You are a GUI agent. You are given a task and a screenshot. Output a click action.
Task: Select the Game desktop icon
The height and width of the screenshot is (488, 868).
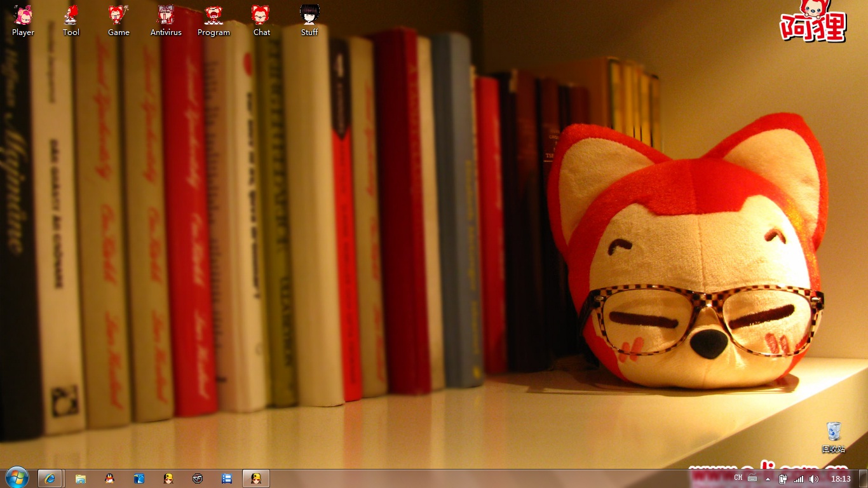[x=118, y=20]
